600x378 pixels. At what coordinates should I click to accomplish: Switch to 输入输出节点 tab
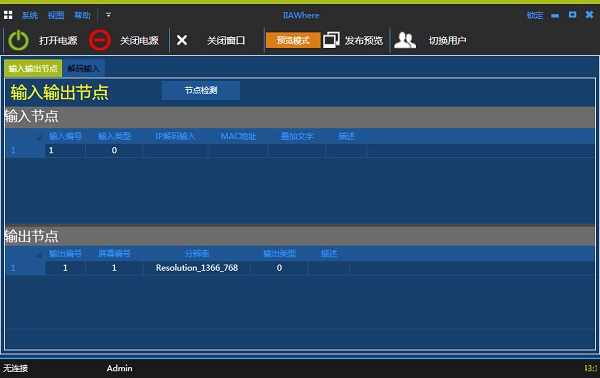pos(33,68)
